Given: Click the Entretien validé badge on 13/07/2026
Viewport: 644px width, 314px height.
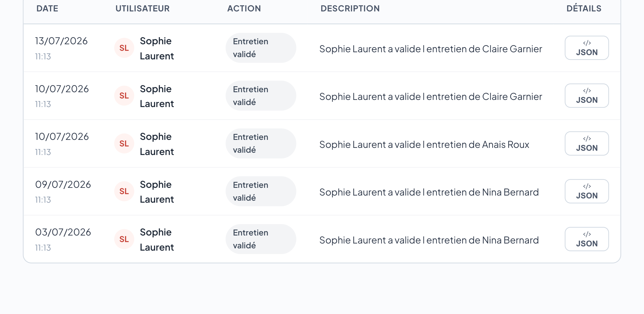Looking at the screenshot, I should pyautogui.click(x=261, y=48).
